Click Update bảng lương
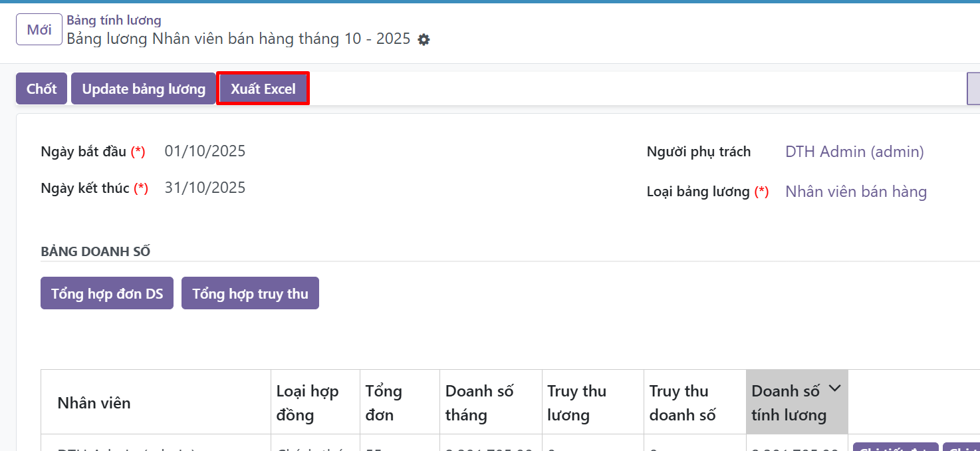The width and height of the screenshot is (980, 451). click(x=144, y=89)
